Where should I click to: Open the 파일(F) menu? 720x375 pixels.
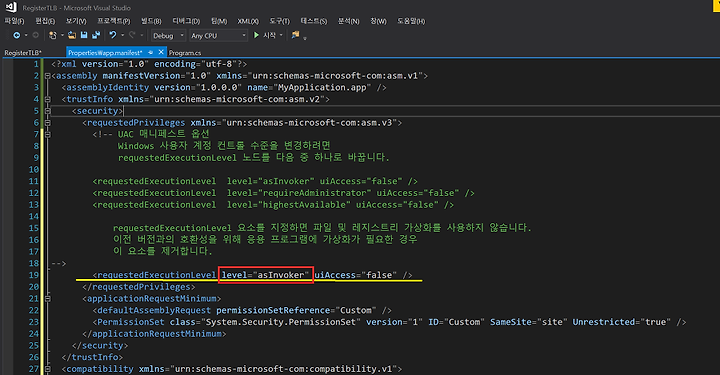[x=14, y=21]
